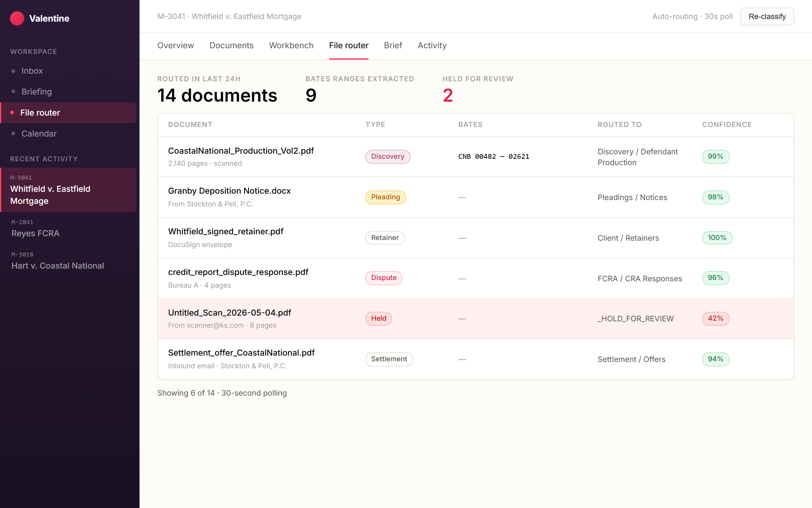Click the 14 documents routed stat
Viewport: 812px width, 508px height.
pos(217,96)
